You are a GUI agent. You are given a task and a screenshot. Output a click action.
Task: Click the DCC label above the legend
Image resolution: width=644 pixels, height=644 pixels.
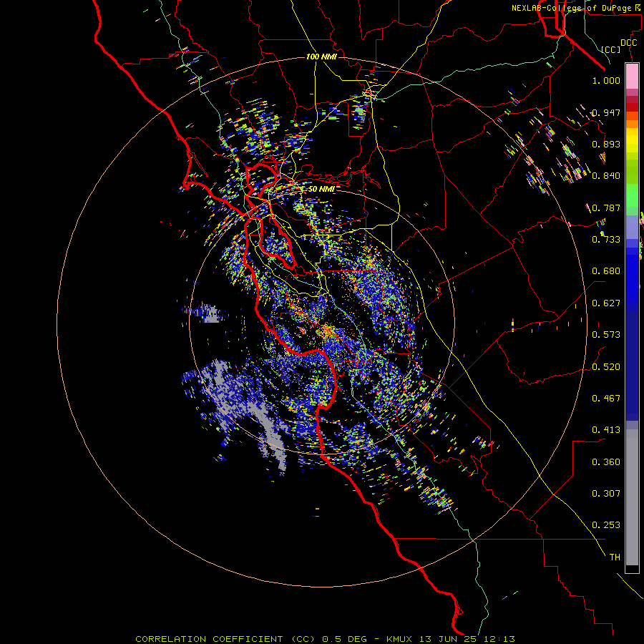click(x=628, y=43)
